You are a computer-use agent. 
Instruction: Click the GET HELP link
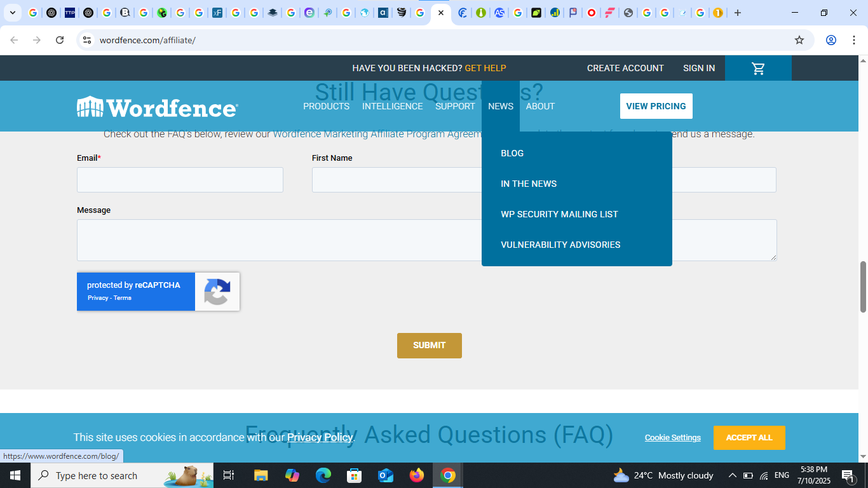[x=485, y=68]
